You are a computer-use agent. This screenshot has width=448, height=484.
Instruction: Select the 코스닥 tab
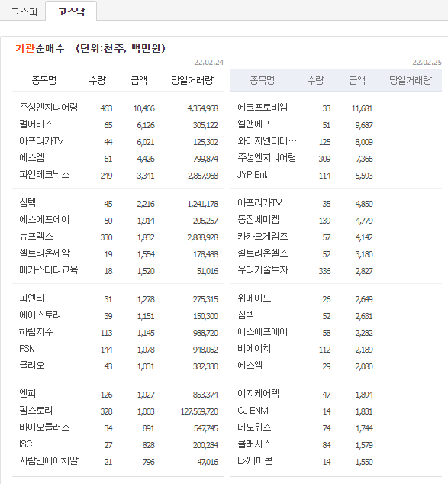pyautogui.click(x=71, y=11)
